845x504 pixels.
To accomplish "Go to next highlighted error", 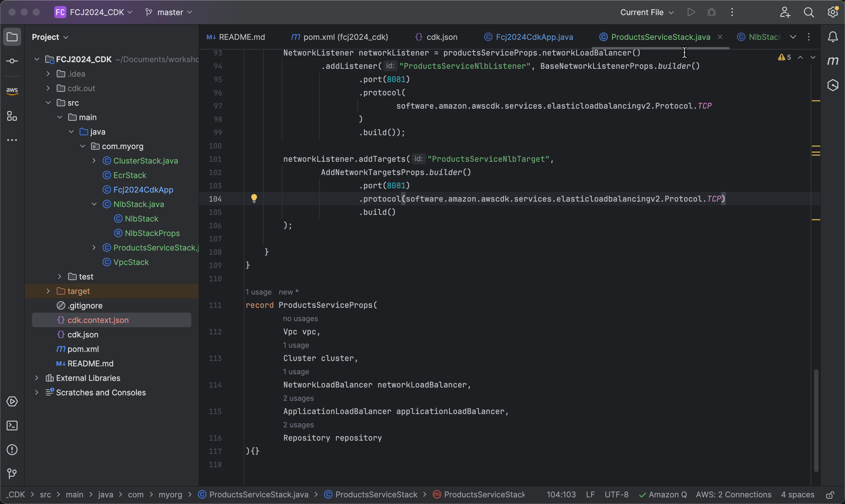I will tap(813, 57).
